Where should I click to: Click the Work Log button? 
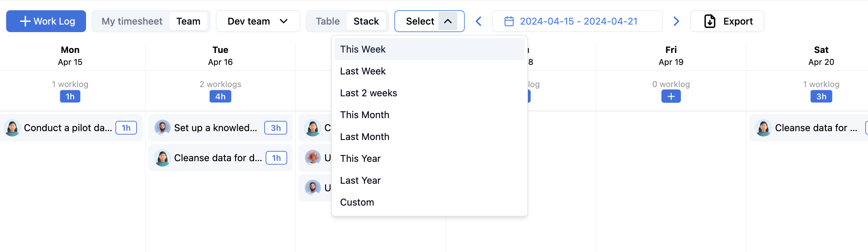[x=46, y=21]
